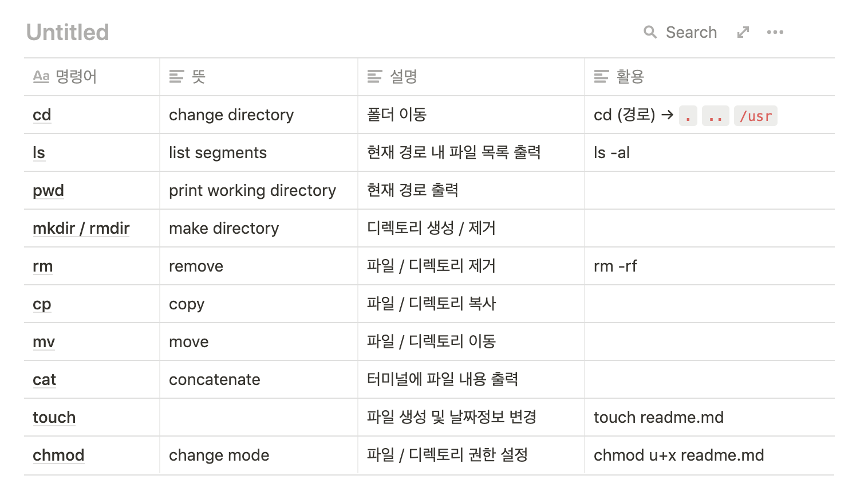Select the 'chmod u+x readme.md' cell
The image size is (868, 487).
709,455
